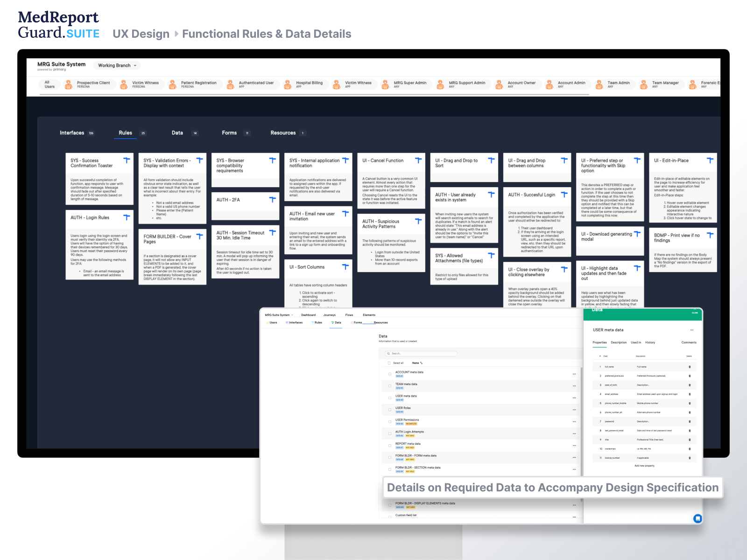Image resolution: width=747 pixels, height=560 pixels.
Task: Click MRG Super Admin avatar
Action: pyautogui.click(x=386, y=84)
